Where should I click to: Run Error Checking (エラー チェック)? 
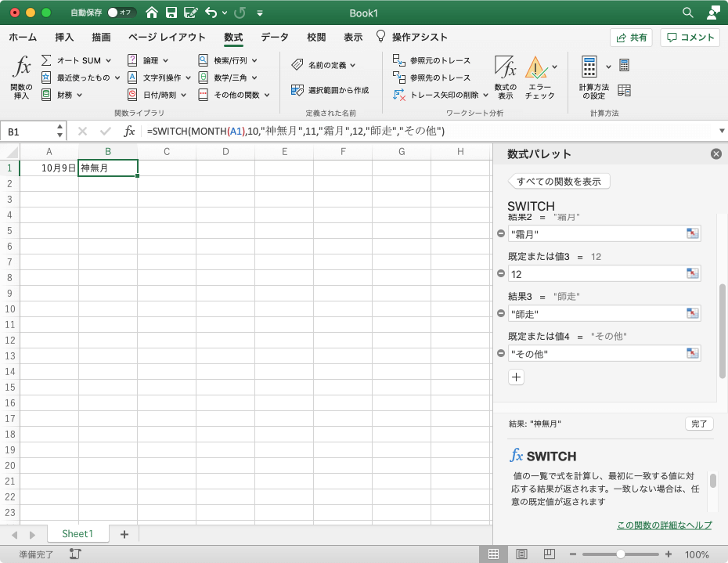pos(539,77)
